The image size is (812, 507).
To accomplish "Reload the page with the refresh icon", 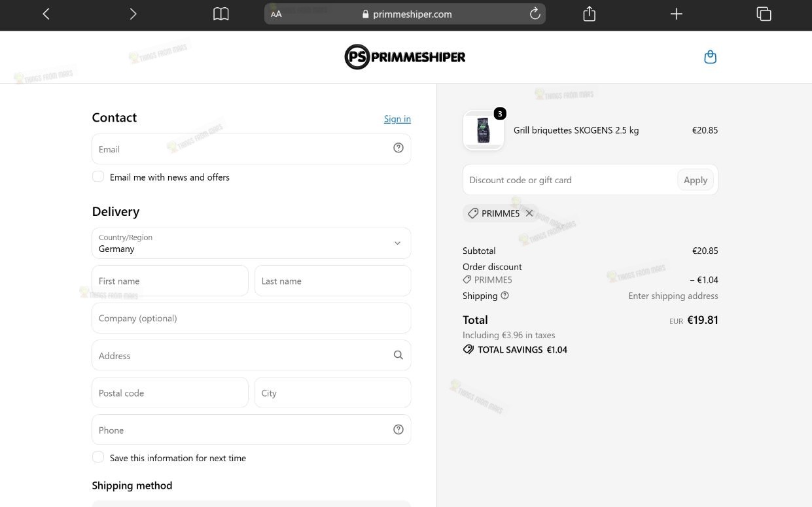I will [x=535, y=13].
